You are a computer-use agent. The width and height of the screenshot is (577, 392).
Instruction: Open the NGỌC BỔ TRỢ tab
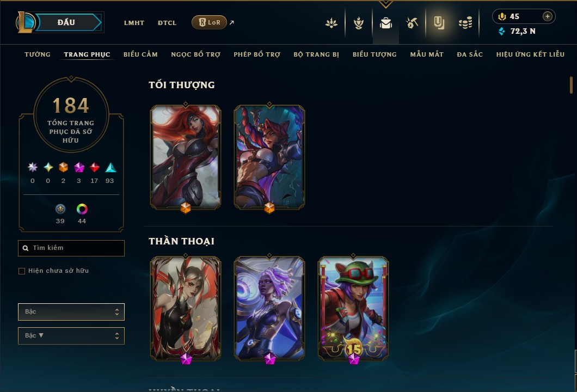(x=196, y=54)
